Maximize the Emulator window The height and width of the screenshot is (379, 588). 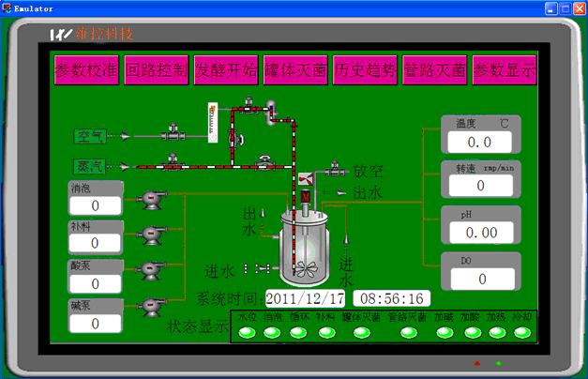click(x=565, y=8)
